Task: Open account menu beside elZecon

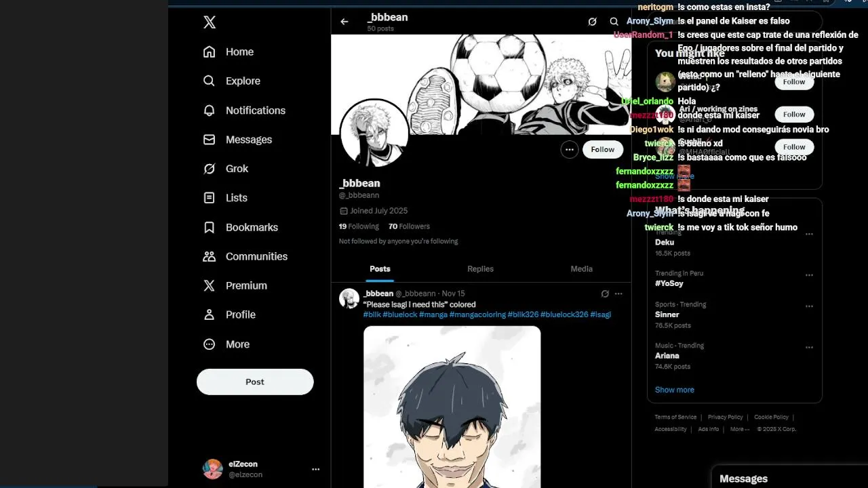Action: coord(315,469)
